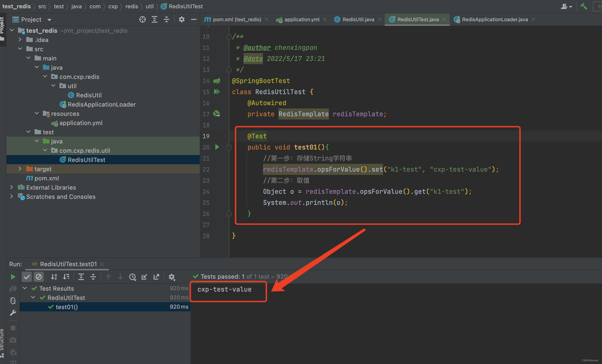
Task: Collapse the main folder
Action: [28, 58]
